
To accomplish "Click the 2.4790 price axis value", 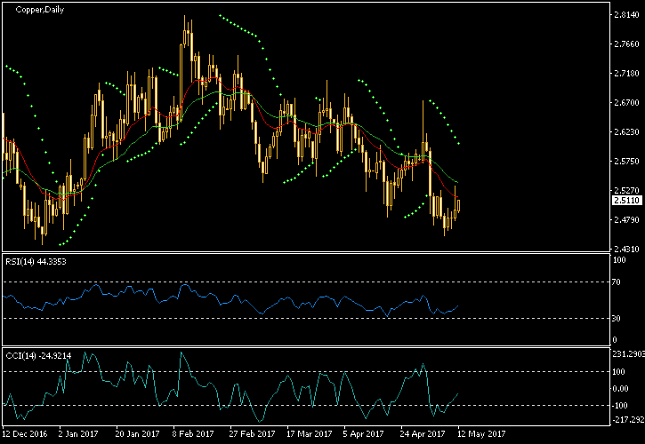I will click(626, 220).
